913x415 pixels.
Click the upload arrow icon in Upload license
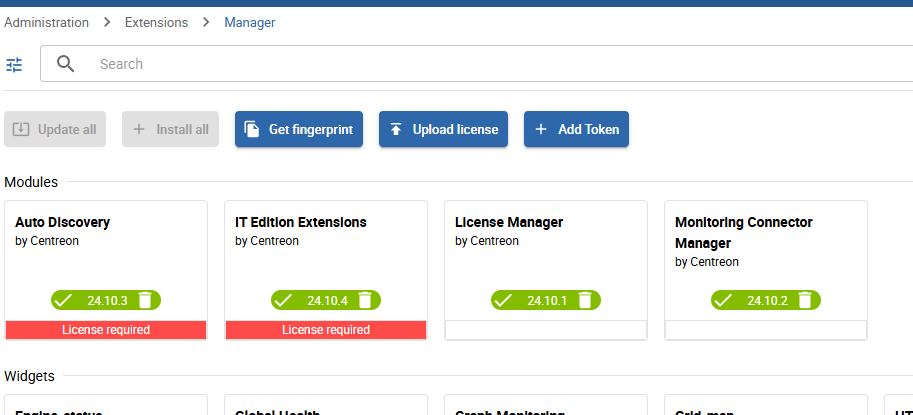[x=396, y=129]
